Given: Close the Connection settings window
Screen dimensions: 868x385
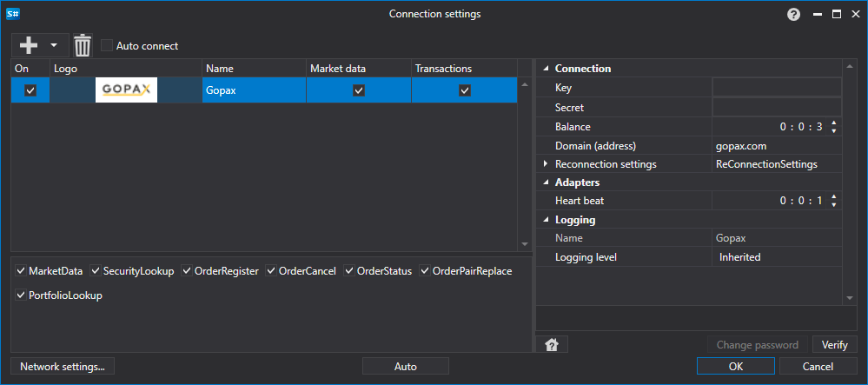Looking at the screenshot, I should click(855, 15).
